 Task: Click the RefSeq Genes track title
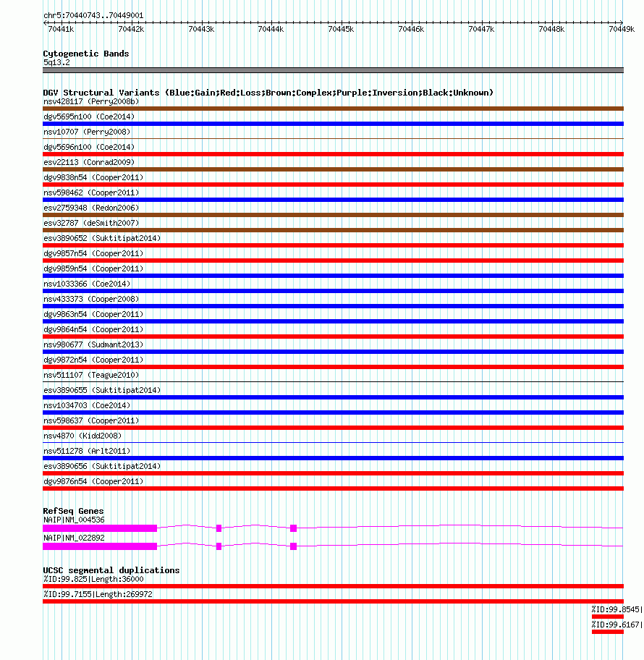tap(73, 511)
